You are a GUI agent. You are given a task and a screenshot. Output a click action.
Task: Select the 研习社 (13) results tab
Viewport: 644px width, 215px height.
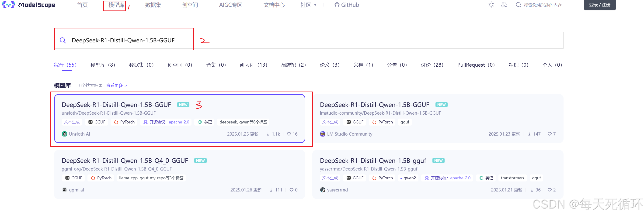tap(254, 65)
